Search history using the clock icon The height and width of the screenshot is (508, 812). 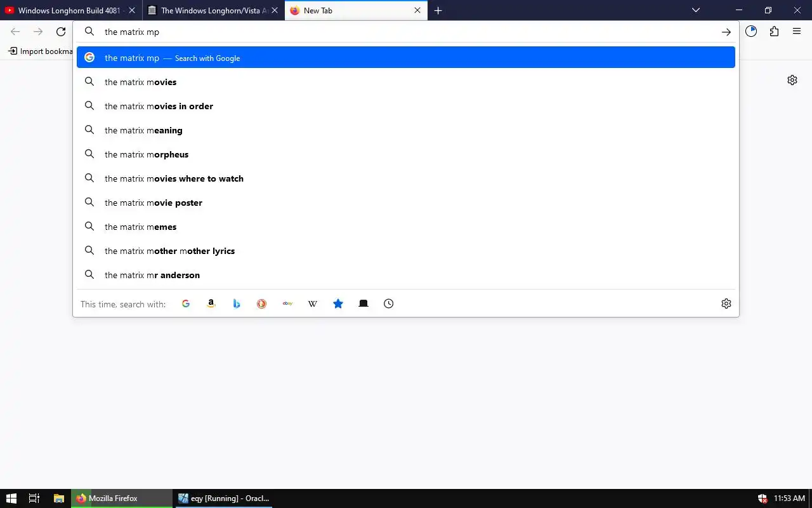389,304
